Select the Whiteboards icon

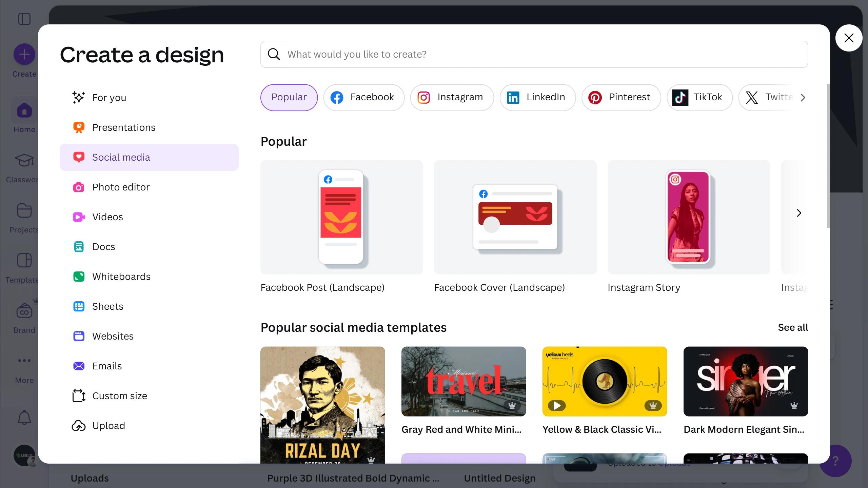coord(79,277)
